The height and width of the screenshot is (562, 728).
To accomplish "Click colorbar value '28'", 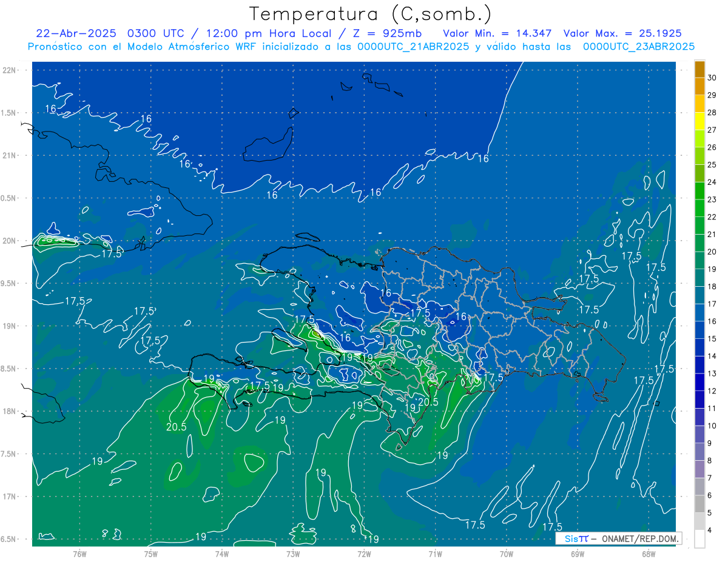I will pyautogui.click(x=713, y=112).
